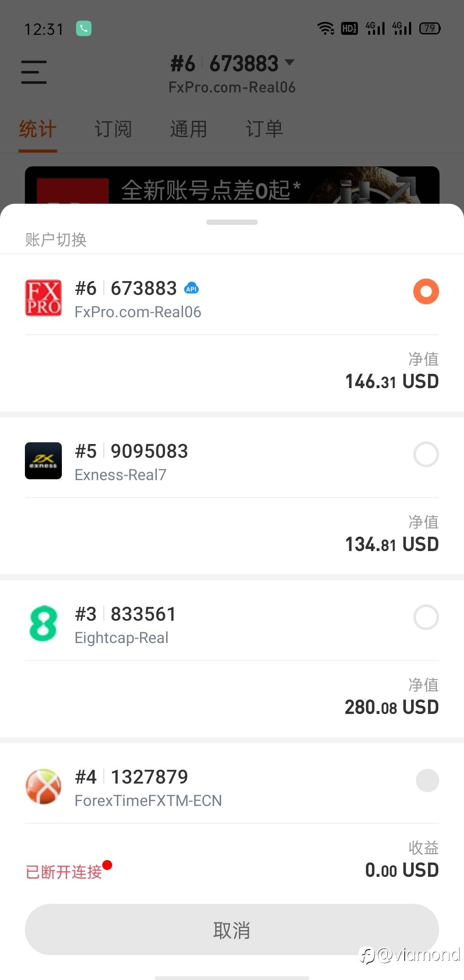Go to the 订单 tab
The image size is (464, 980).
264,129
